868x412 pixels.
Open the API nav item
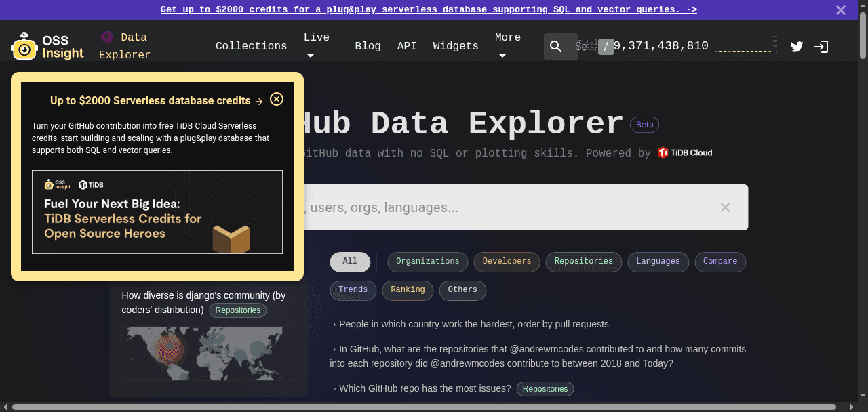click(407, 46)
